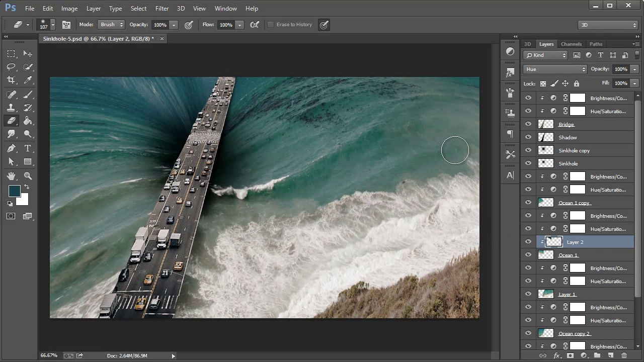The image size is (644, 362).
Task: Select the Zoom tool
Action: (28, 175)
